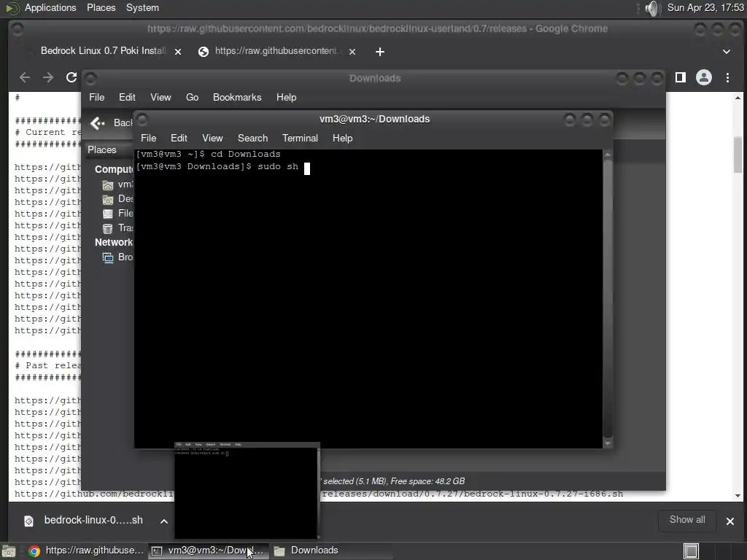Open the bedrock-linux .sh download item
The image size is (747, 560).
point(84,521)
